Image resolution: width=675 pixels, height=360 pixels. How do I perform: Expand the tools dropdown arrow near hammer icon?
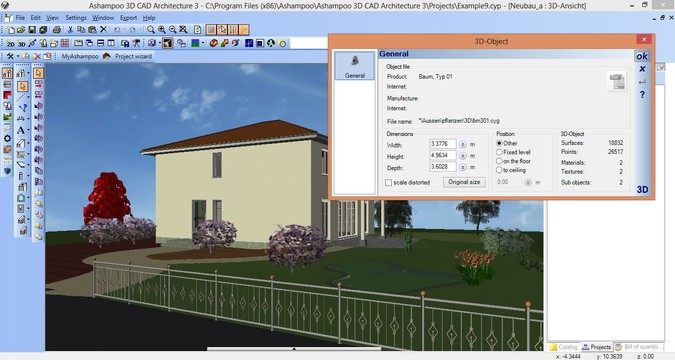click(18, 56)
